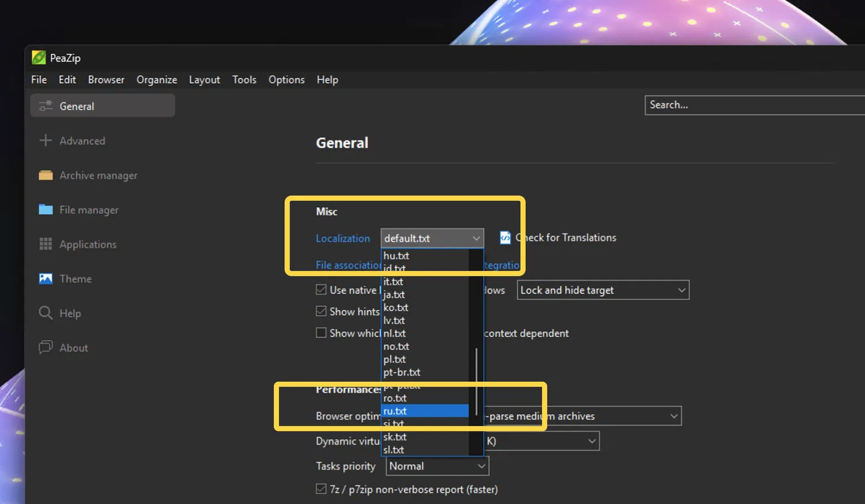The width and height of the screenshot is (865, 504).
Task: Click the Localization link
Action: 343,238
